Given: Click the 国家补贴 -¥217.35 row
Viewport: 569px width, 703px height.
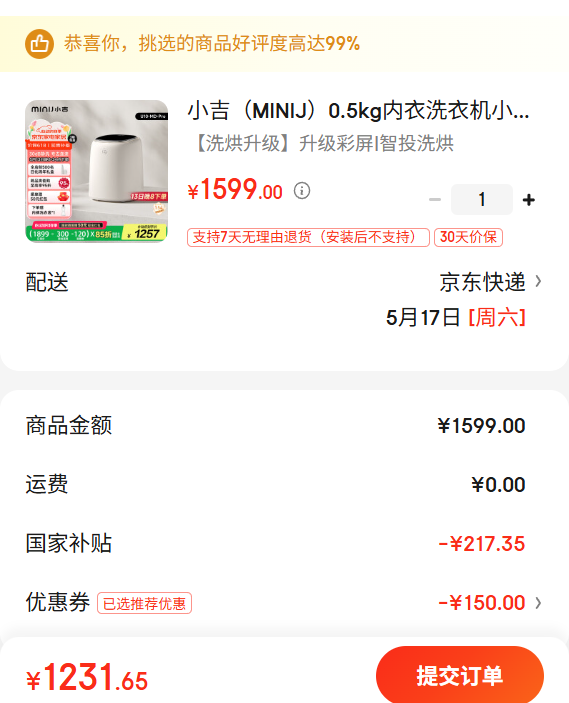Looking at the screenshot, I should coord(284,543).
